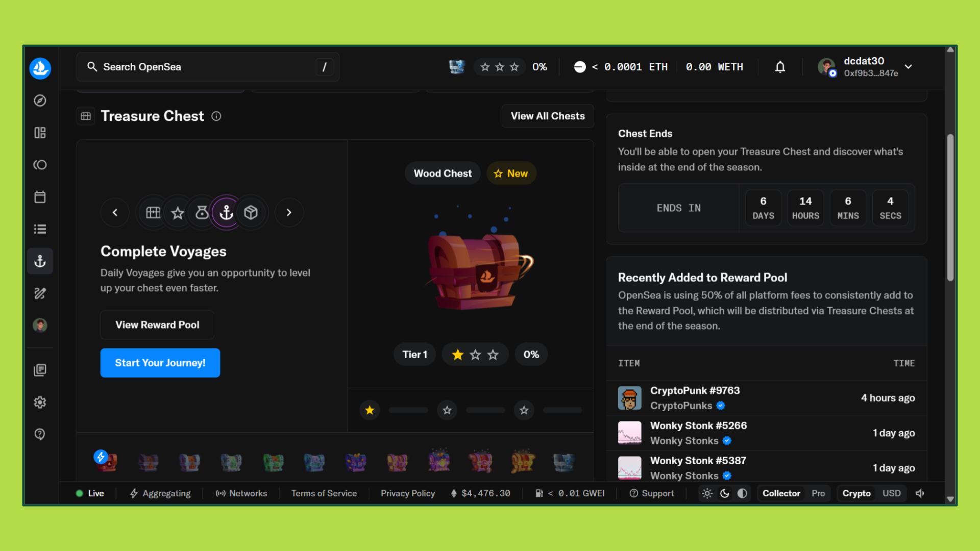Open the anchor Rewards sidebar icon

click(40, 261)
